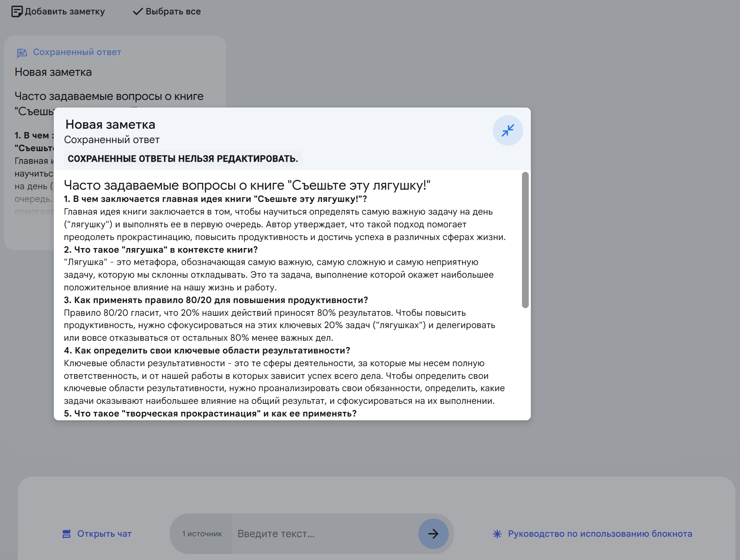The image size is (740, 560).
Task: Click question "3. Как применять правило 80/20"
Action: pyautogui.click(x=216, y=300)
